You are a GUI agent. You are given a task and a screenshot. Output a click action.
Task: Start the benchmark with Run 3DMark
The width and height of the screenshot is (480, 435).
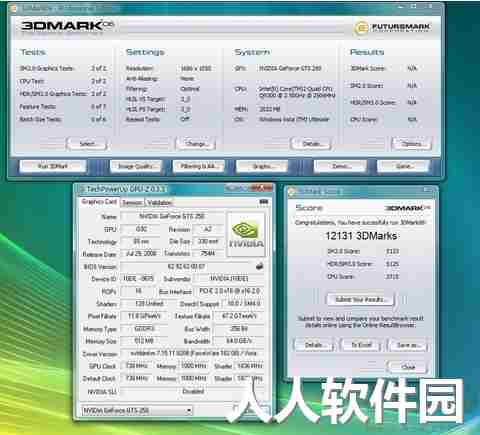(x=53, y=166)
